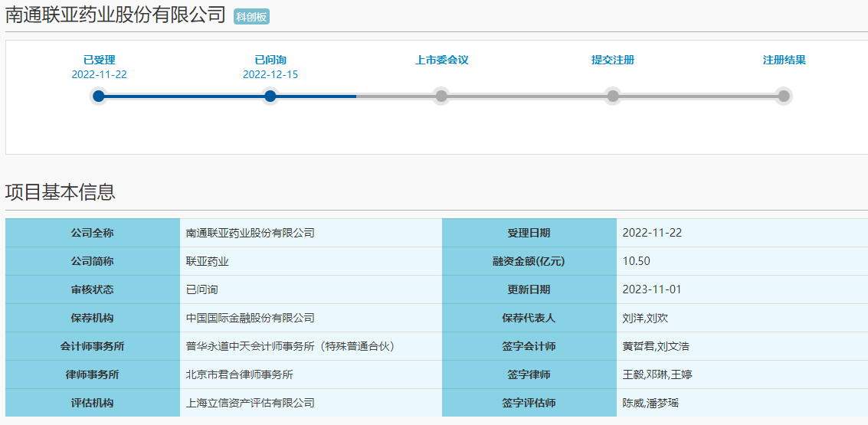Click the 注册结果 stage dot
The height and width of the screenshot is (425, 868).
(783, 96)
